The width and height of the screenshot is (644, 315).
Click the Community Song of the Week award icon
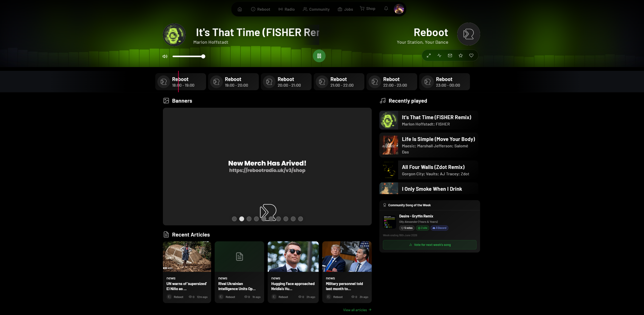click(384, 205)
